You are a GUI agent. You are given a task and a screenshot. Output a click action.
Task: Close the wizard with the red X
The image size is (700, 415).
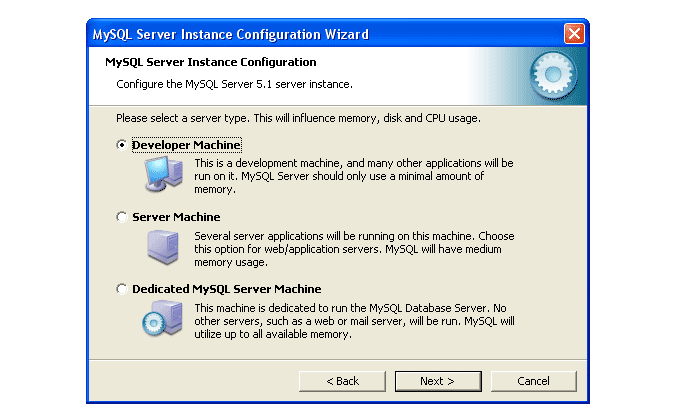(x=574, y=34)
